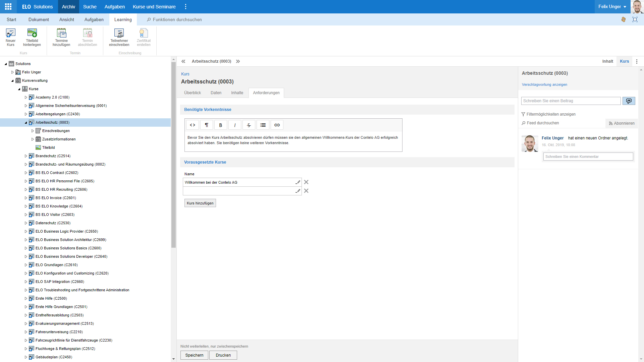
Task: Toggle italic formatting in the editor
Action: click(234, 125)
